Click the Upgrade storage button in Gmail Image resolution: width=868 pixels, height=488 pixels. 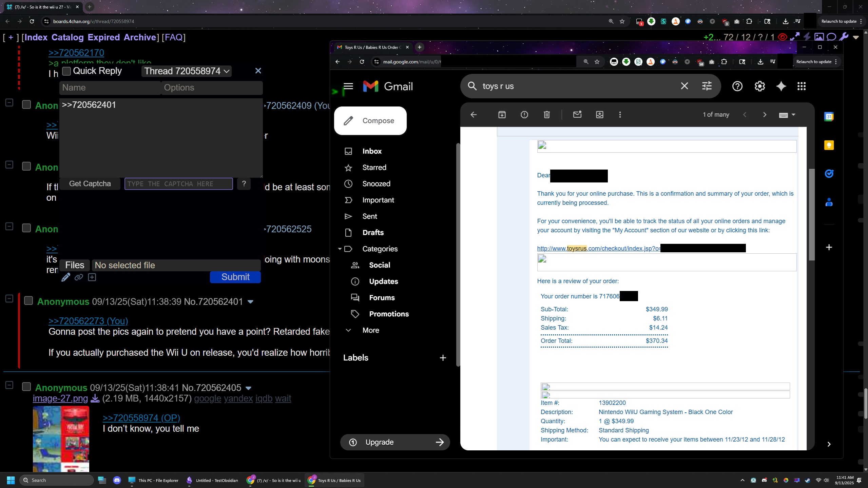(395, 442)
